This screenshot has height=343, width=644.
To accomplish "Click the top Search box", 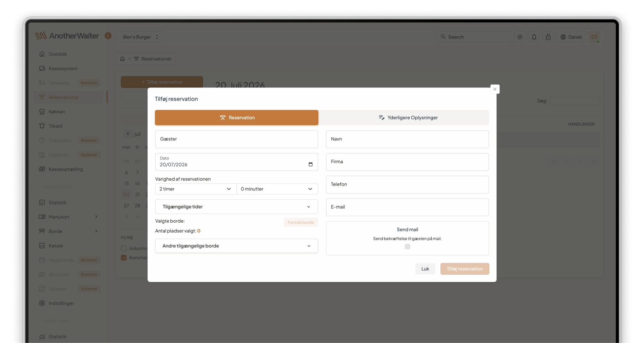I will (474, 37).
